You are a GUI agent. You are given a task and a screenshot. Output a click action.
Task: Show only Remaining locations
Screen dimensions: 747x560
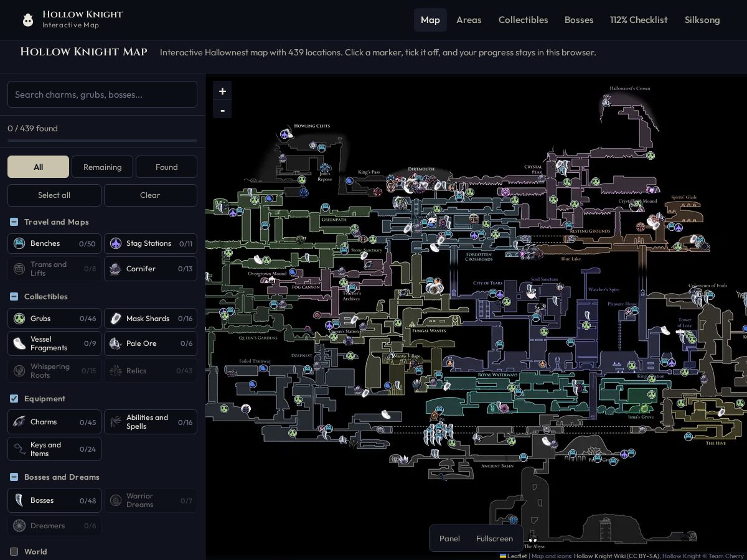(102, 167)
